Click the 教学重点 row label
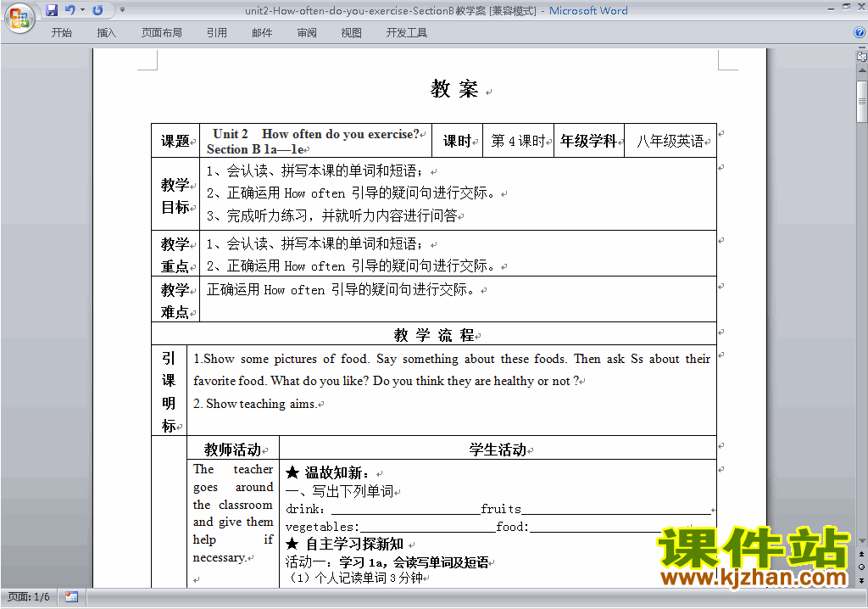This screenshot has width=868, height=609. (175, 255)
